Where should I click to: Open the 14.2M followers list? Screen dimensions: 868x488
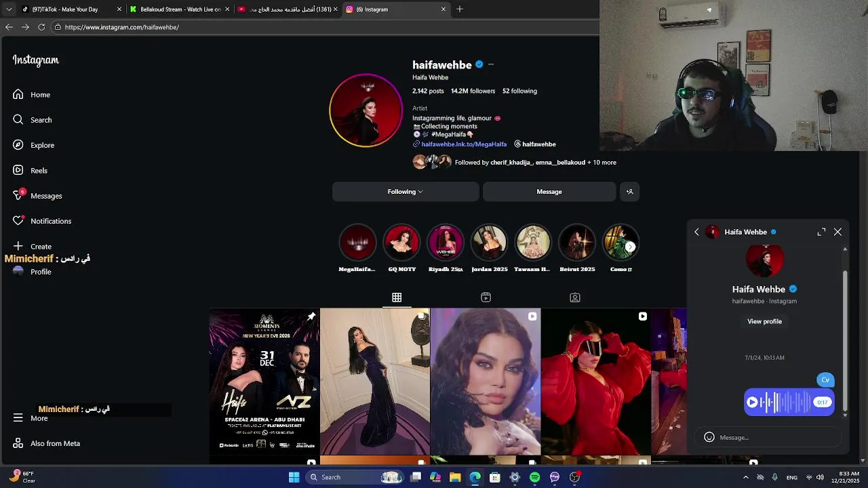473,91
